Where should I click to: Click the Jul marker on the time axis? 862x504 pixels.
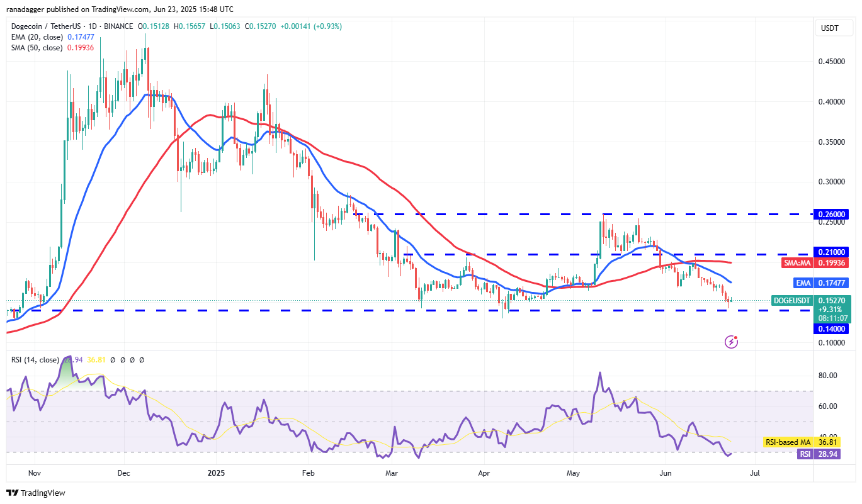coord(754,472)
